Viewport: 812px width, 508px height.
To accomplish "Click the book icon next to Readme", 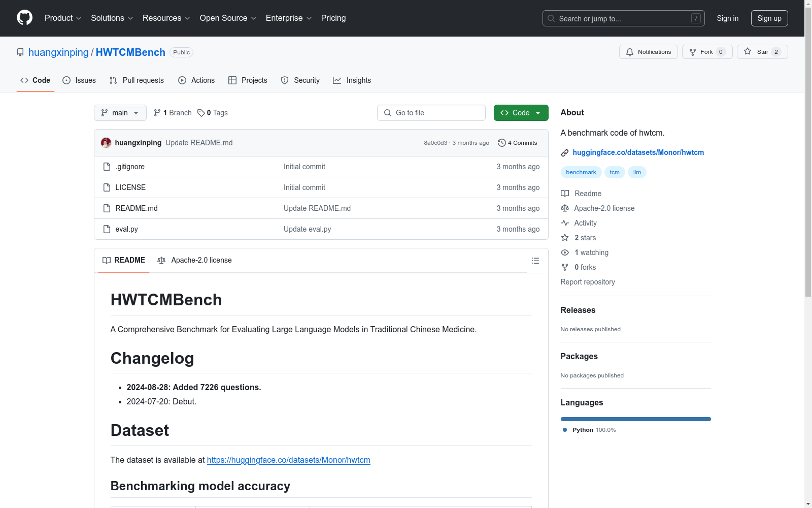I will point(565,194).
